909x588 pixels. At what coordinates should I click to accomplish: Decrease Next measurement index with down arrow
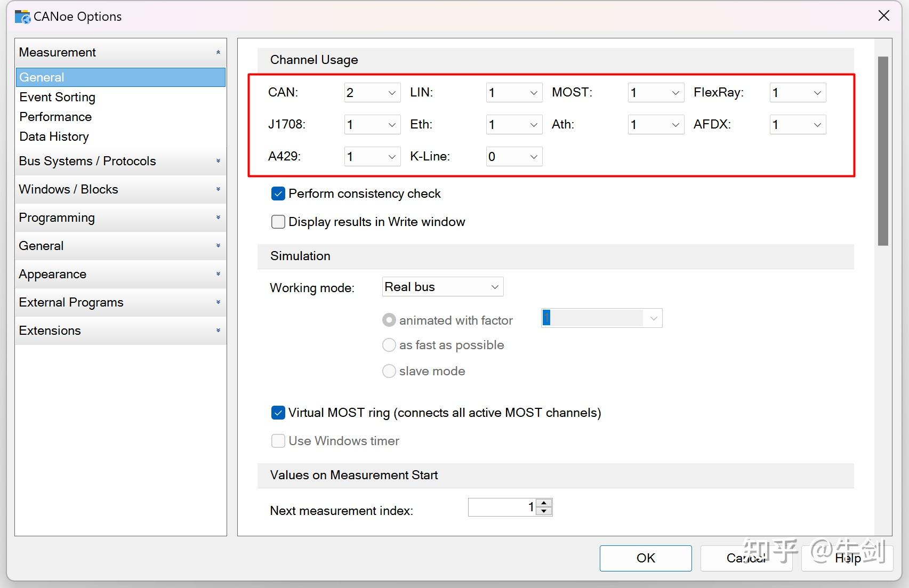pos(544,511)
